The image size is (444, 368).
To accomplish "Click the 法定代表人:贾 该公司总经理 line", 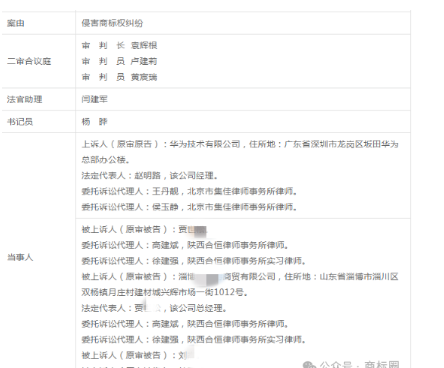I will (x=154, y=308).
